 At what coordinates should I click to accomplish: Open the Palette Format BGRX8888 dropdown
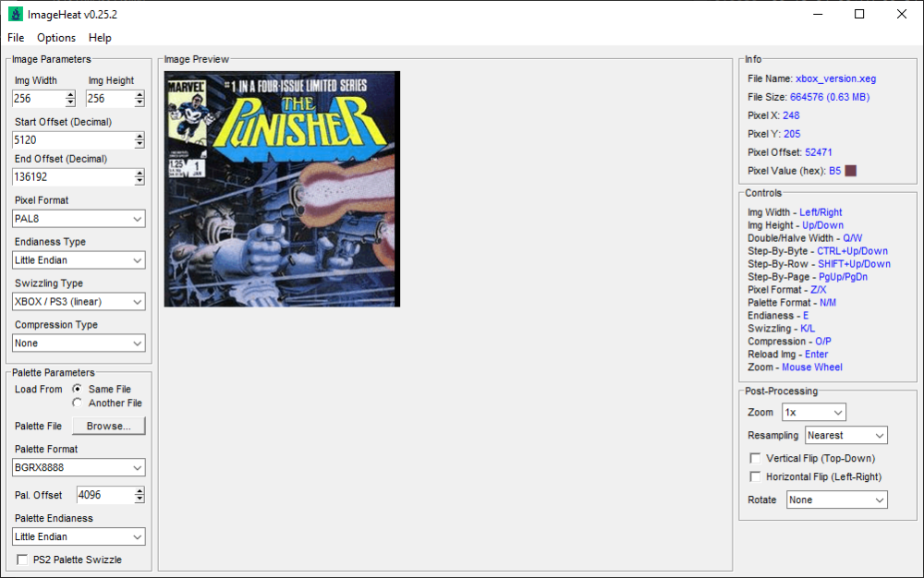79,468
